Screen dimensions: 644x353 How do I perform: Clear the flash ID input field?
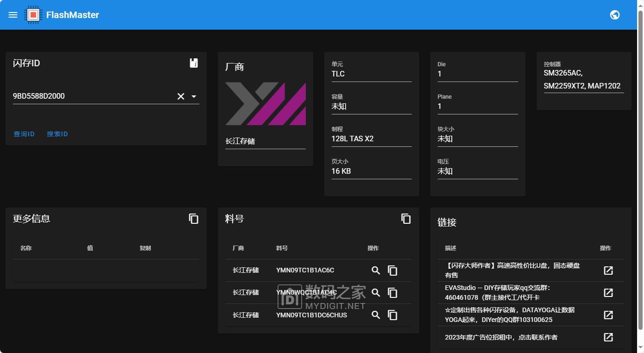pos(181,96)
